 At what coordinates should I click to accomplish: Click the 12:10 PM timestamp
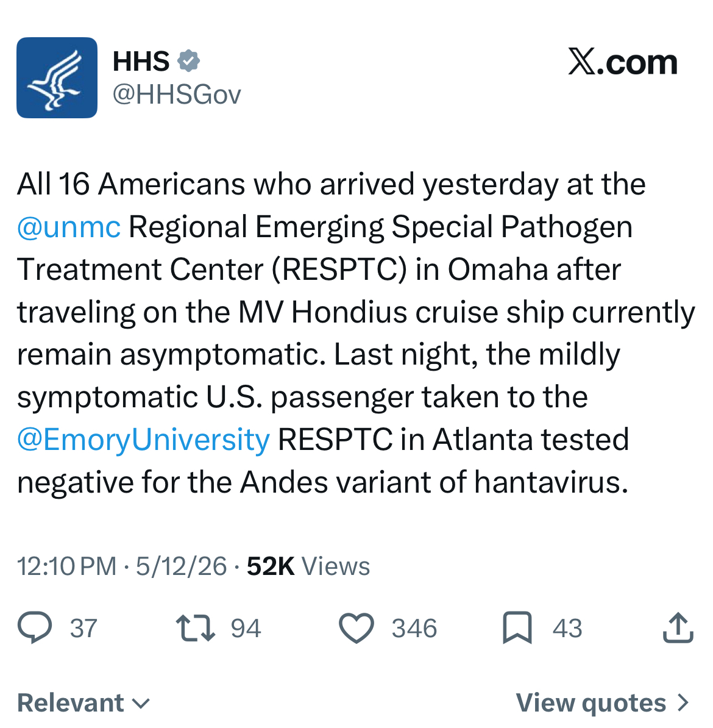point(67,566)
